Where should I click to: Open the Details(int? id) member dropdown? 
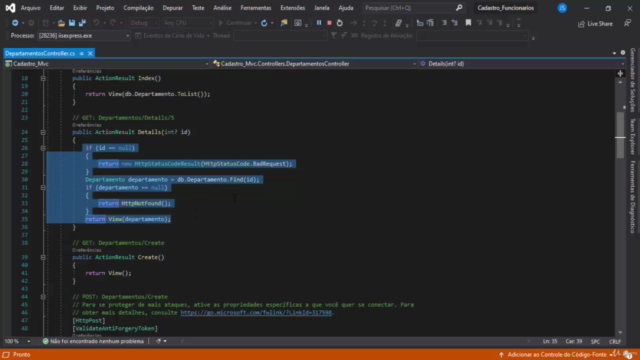[522, 64]
